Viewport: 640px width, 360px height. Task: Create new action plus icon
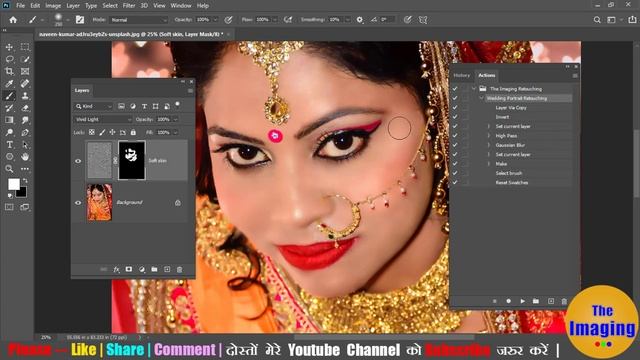click(551, 301)
